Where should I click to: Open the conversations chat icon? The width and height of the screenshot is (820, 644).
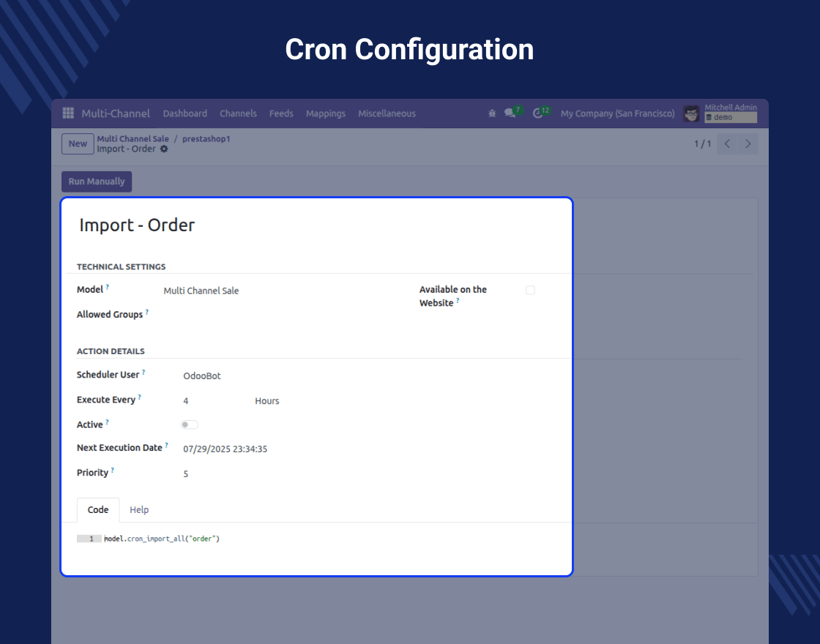(510, 113)
